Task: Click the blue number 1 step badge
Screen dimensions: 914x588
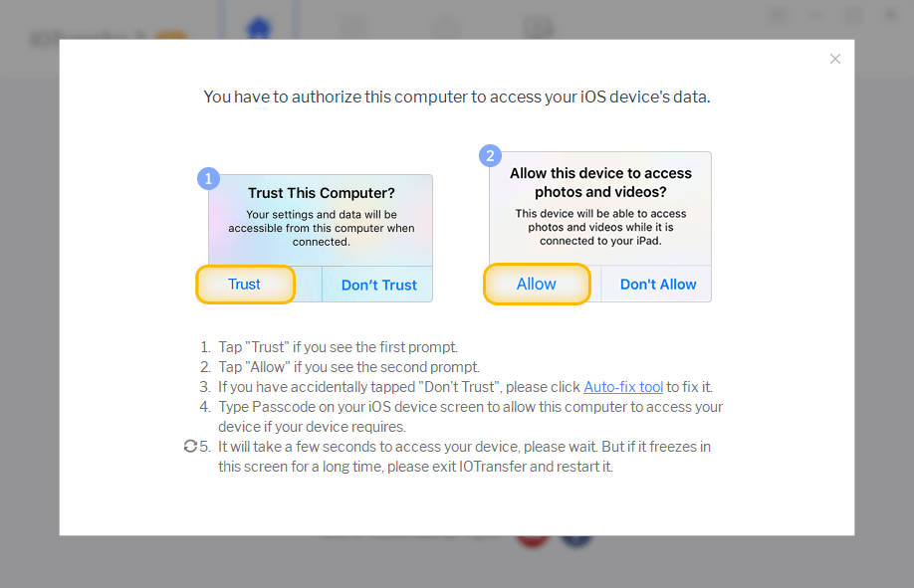Action: pyautogui.click(x=208, y=179)
